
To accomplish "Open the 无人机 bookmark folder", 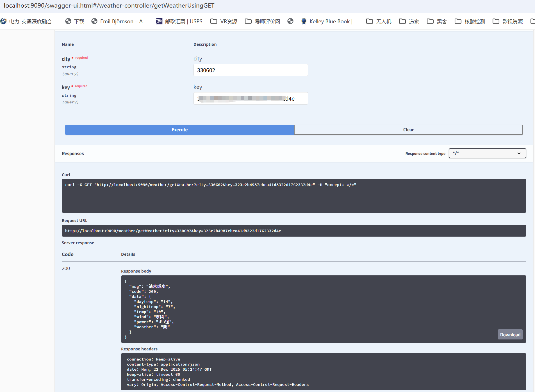I will tap(379, 21).
